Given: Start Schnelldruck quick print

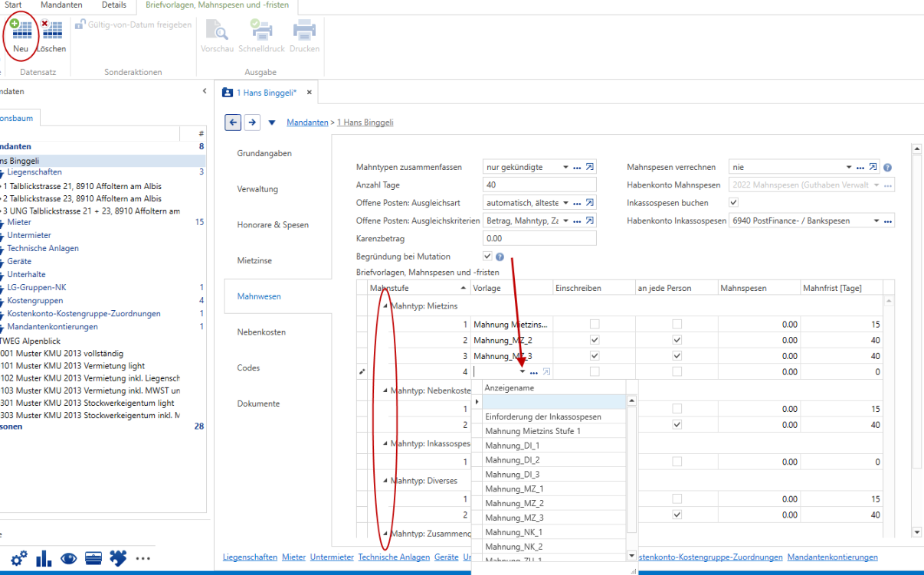Looking at the screenshot, I should 261,35.
